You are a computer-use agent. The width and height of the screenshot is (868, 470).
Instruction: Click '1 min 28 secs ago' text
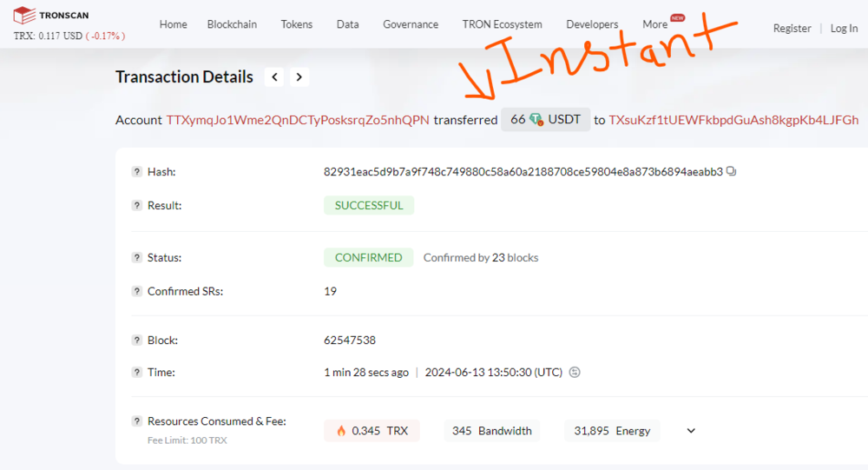coord(366,373)
